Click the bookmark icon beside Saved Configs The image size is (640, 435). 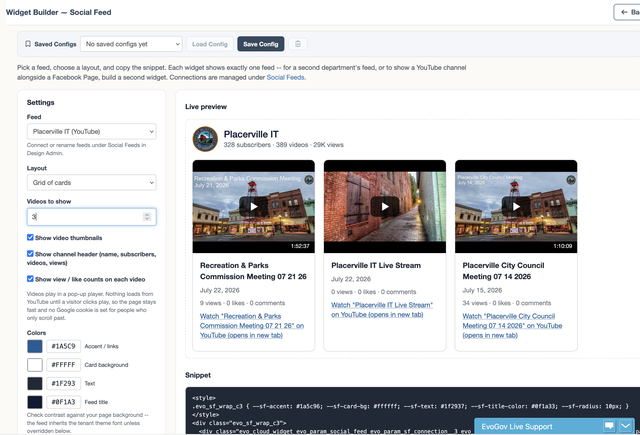[x=28, y=44]
